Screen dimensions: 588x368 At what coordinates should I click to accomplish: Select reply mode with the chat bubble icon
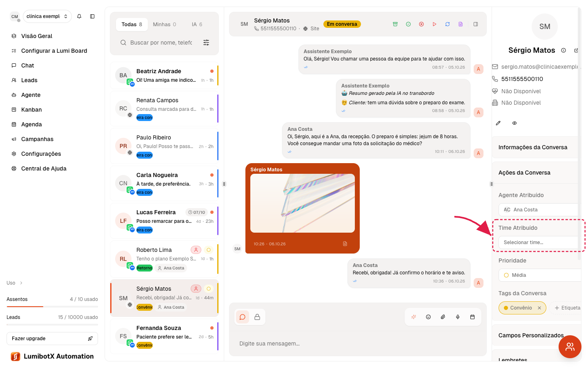coord(243,317)
